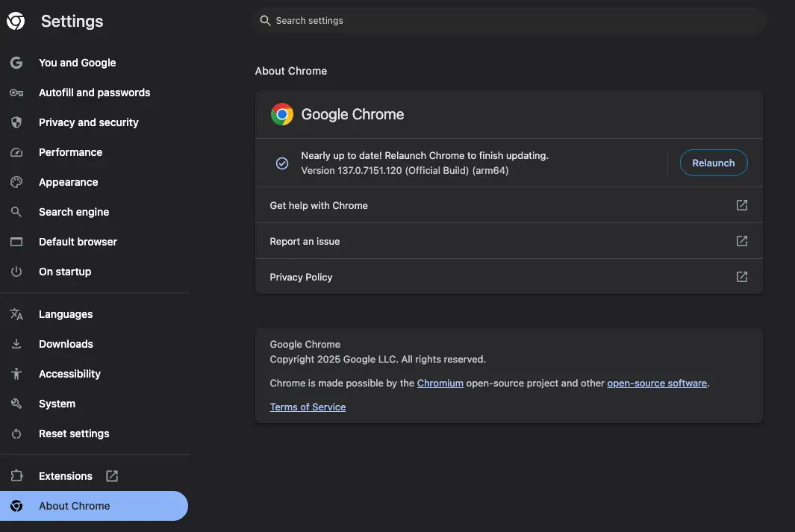Click the Search engine magnifier icon
This screenshot has width=795, height=532.
pyautogui.click(x=16, y=212)
